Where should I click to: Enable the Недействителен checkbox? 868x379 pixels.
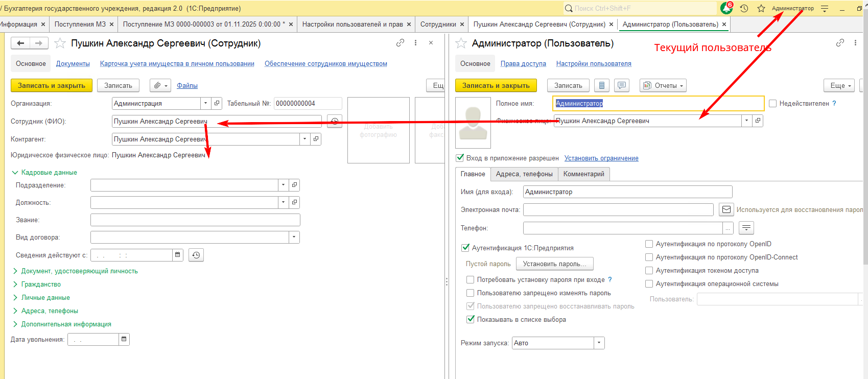772,104
